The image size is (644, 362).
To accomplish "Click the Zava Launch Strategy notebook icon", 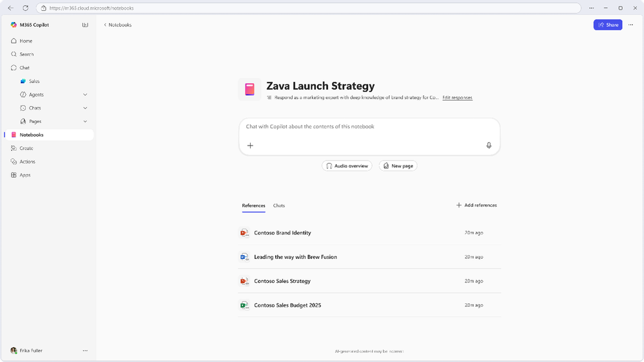I will 249,90.
